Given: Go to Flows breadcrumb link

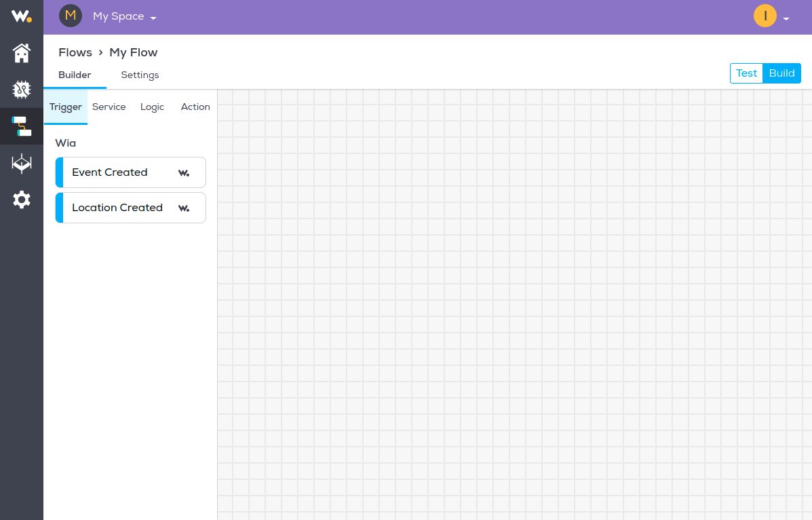Looking at the screenshot, I should (x=75, y=52).
